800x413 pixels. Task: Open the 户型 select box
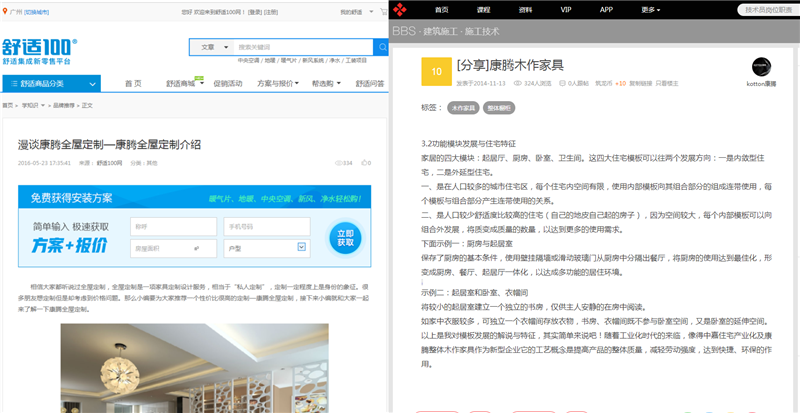coord(267,248)
